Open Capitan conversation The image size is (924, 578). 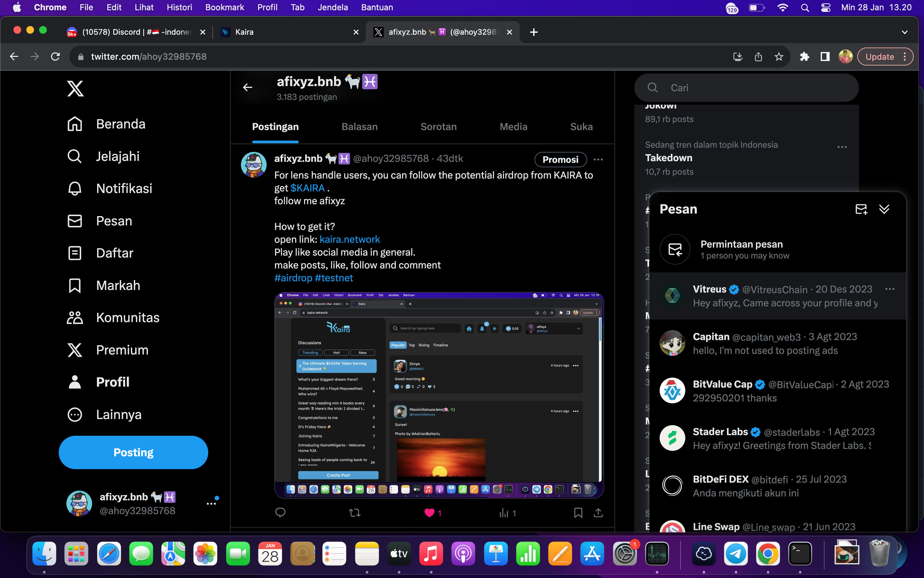777,343
